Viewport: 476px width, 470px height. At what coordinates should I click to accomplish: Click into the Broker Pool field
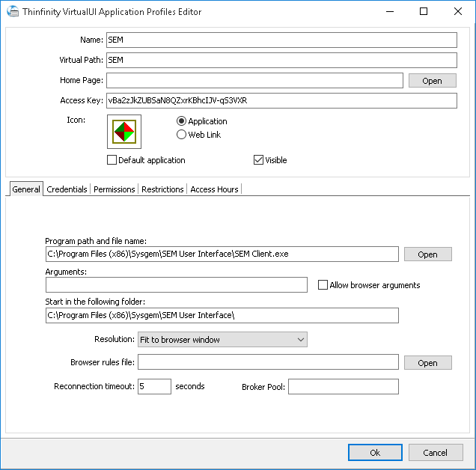click(x=343, y=387)
